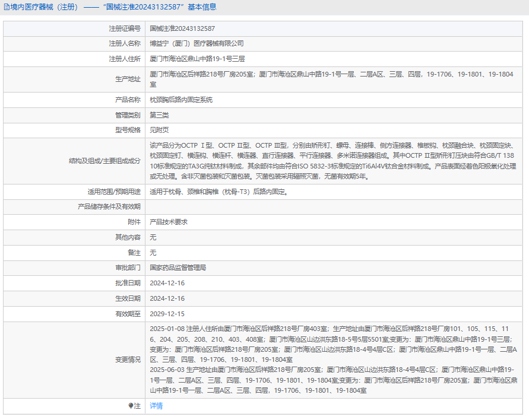The width and height of the screenshot is (529, 420).
Task: Click the 批准日期 label
Action: click(x=128, y=283)
